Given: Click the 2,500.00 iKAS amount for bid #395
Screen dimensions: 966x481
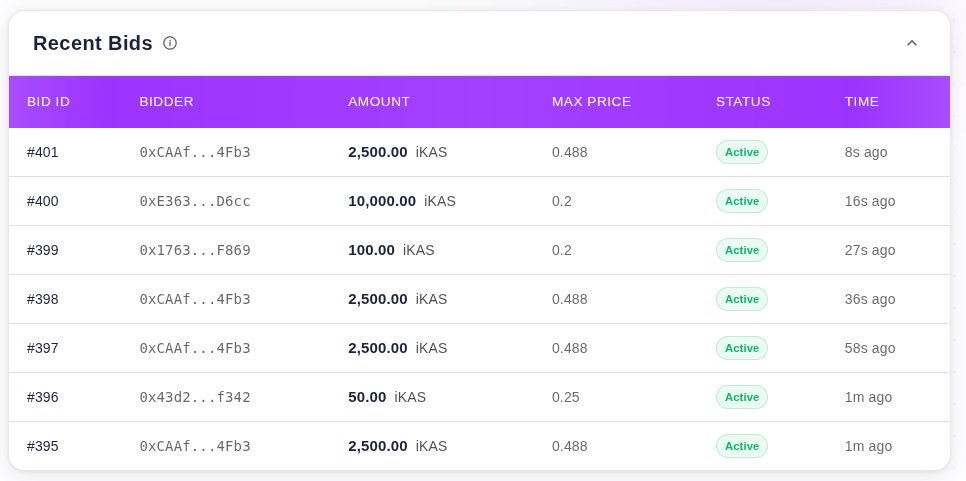Looking at the screenshot, I should [397, 446].
